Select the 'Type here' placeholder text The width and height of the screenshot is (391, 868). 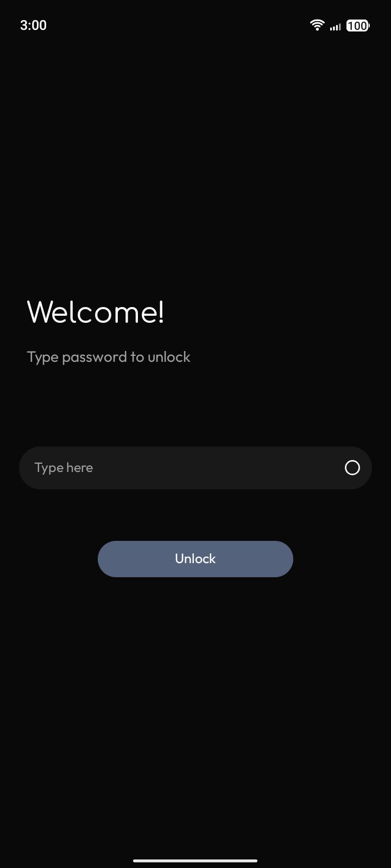click(64, 468)
